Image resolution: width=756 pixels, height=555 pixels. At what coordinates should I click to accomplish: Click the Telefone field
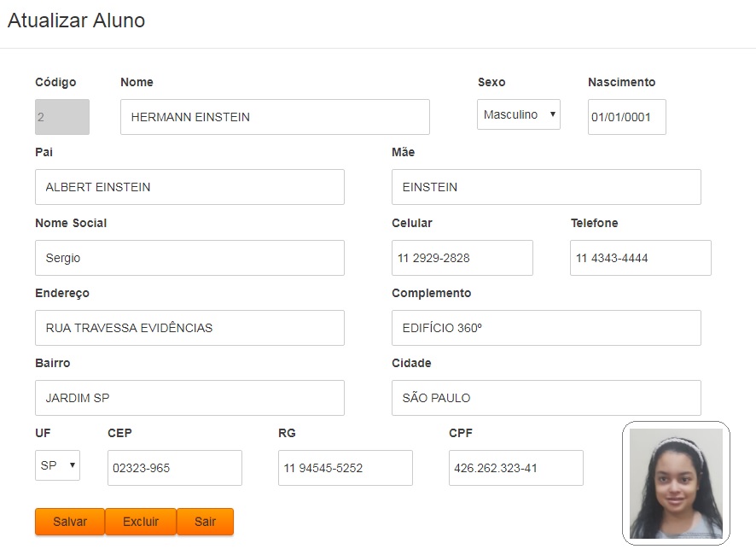[640, 258]
